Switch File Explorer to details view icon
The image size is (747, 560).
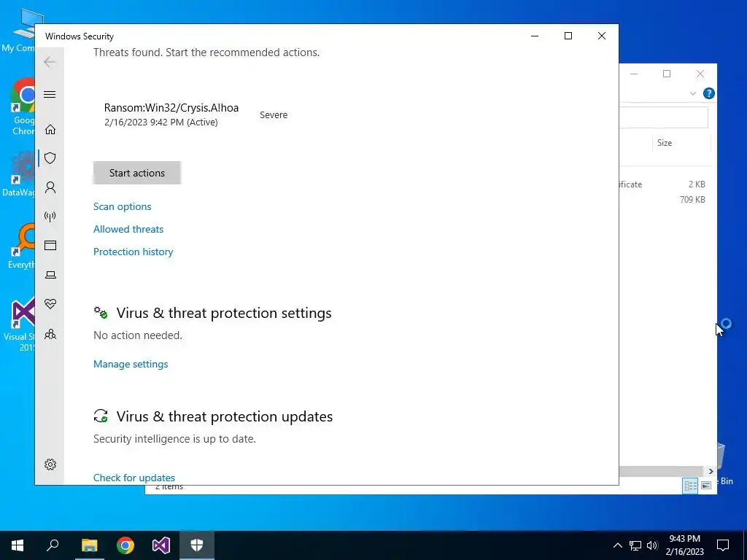tap(690, 485)
